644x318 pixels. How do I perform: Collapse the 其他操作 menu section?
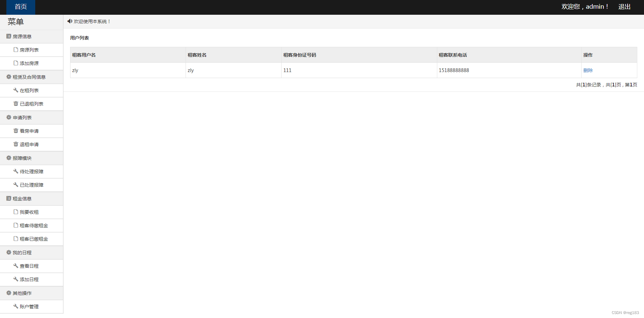tap(32, 293)
